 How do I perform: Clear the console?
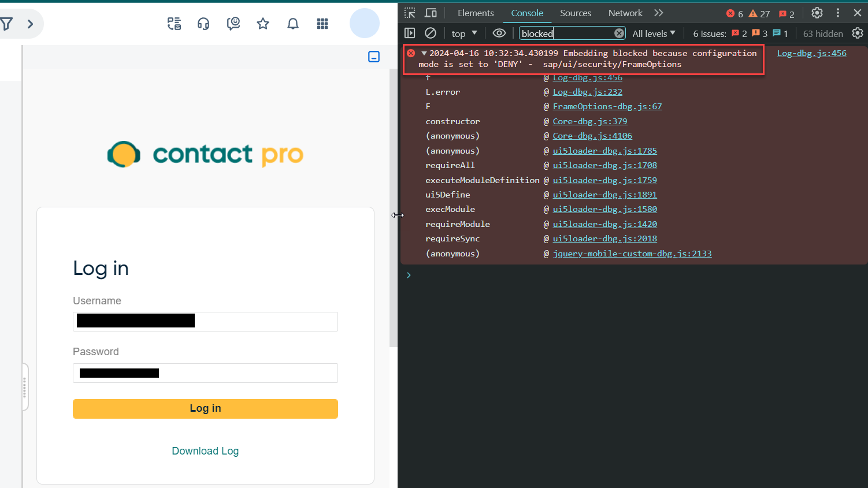pyautogui.click(x=431, y=33)
